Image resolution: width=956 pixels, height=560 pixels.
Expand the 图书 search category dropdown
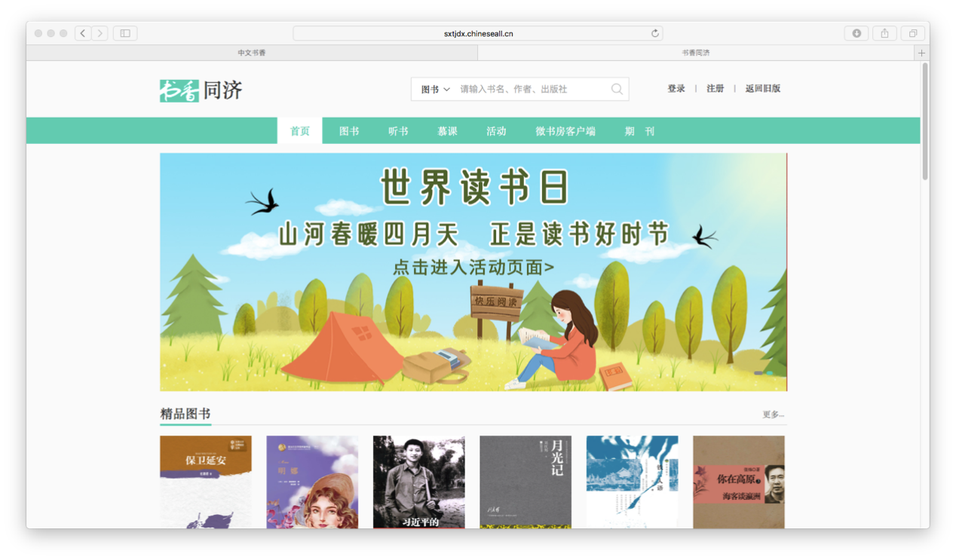click(x=435, y=89)
